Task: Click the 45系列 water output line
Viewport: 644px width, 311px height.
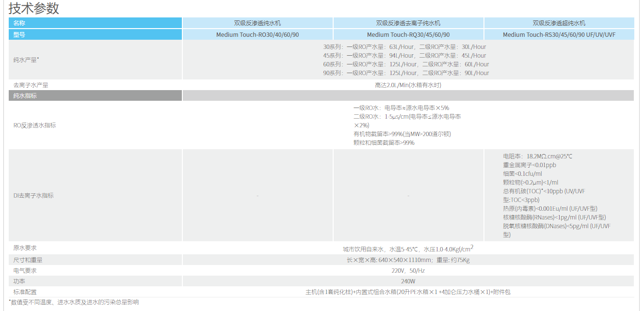Action: click(x=404, y=56)
